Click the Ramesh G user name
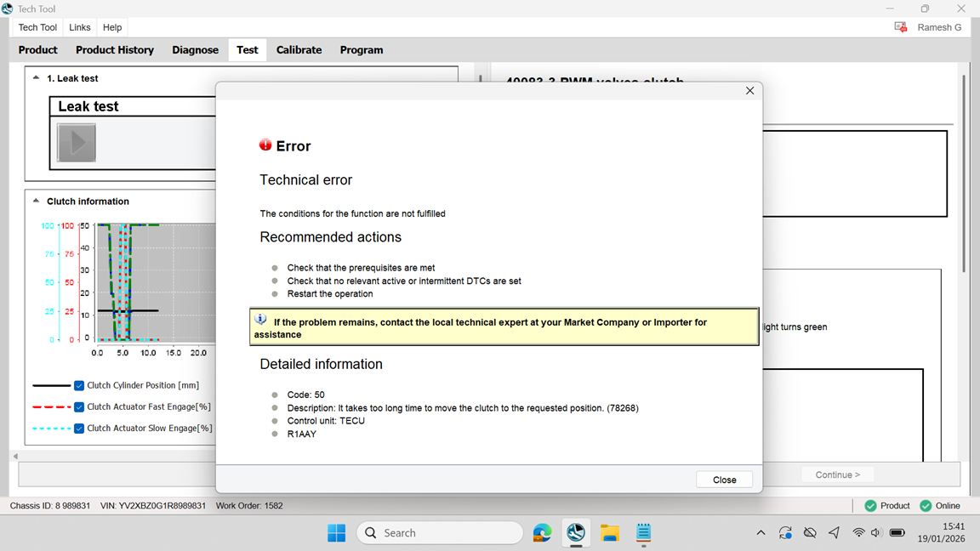The width and height of the screenshot is (980, 551). pyautogui.click(x=939, y=27)
